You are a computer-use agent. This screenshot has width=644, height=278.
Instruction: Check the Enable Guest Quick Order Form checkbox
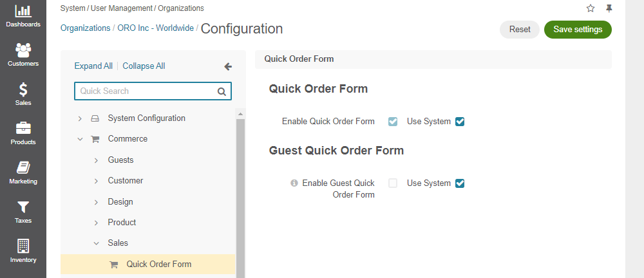pyautogui.click(x=393, y=183)
